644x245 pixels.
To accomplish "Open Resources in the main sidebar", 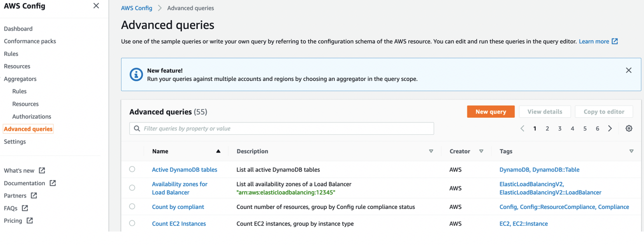I will tap(17, 66).
